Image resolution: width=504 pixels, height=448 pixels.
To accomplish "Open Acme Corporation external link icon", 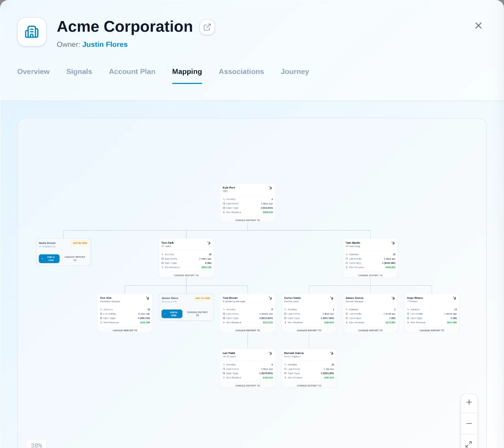I will pos(207,27).
